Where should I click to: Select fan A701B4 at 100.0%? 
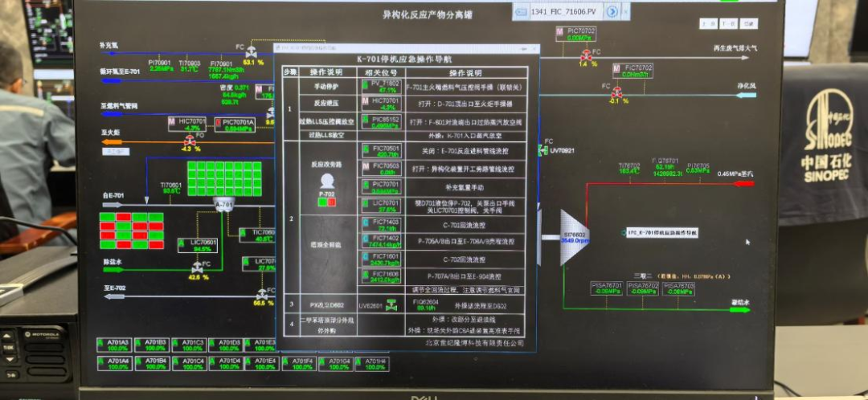[152, 364]
